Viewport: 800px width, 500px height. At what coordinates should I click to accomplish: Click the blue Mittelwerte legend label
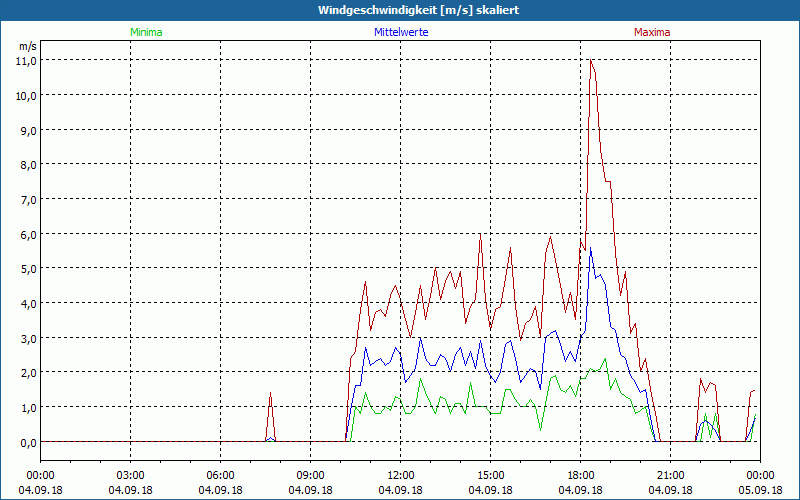click(401, 32)
